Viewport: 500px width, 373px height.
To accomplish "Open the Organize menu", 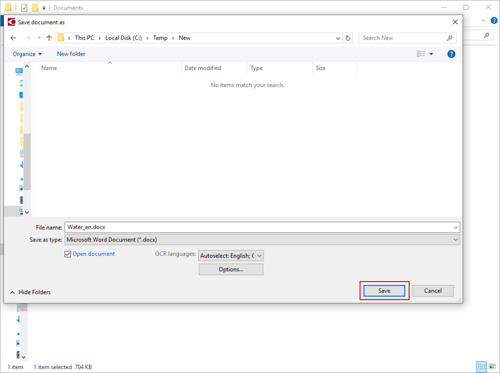I will pyautogui.click(x=27, y=54).
